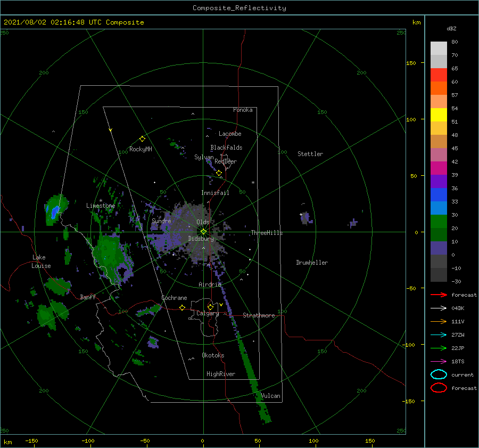
Task: Click the Vulcan label
Action: pyautogui.click(x=270, y=396)
